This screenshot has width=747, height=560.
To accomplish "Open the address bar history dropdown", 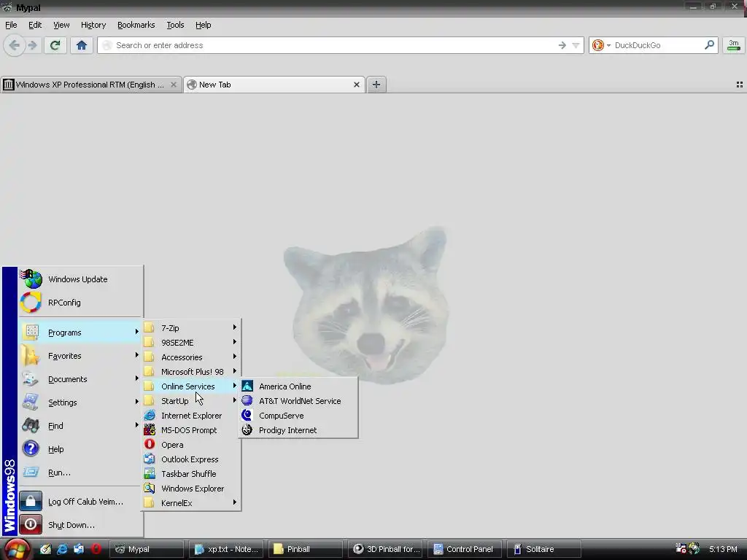I will (x=576, y=45).
